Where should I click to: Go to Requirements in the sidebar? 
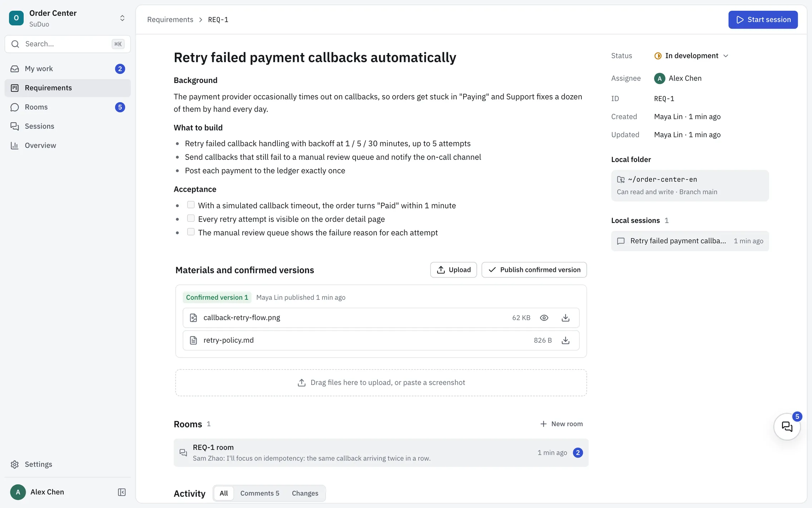pos(68,88)
